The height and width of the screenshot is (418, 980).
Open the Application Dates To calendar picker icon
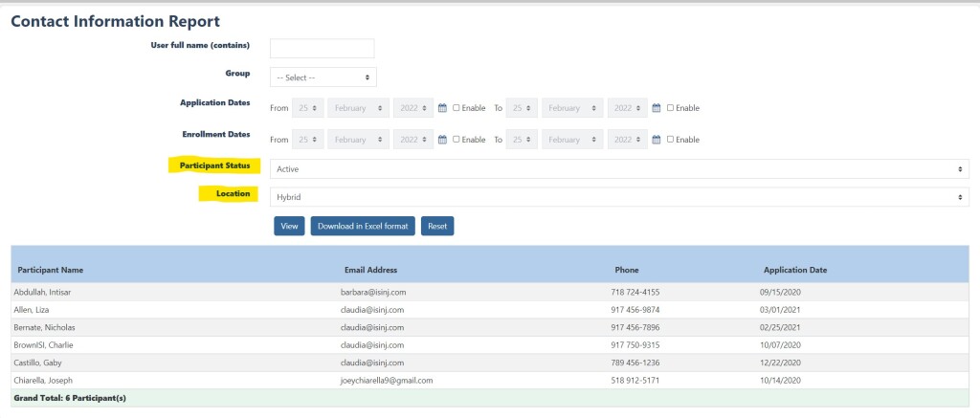tap(657, 108)
